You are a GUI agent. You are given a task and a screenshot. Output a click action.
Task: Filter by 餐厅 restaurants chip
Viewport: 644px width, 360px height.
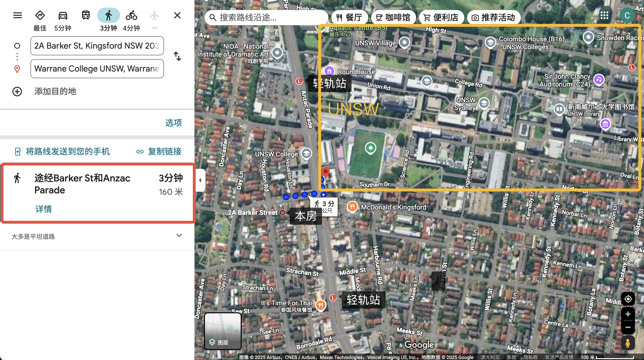tap(349, 17)
